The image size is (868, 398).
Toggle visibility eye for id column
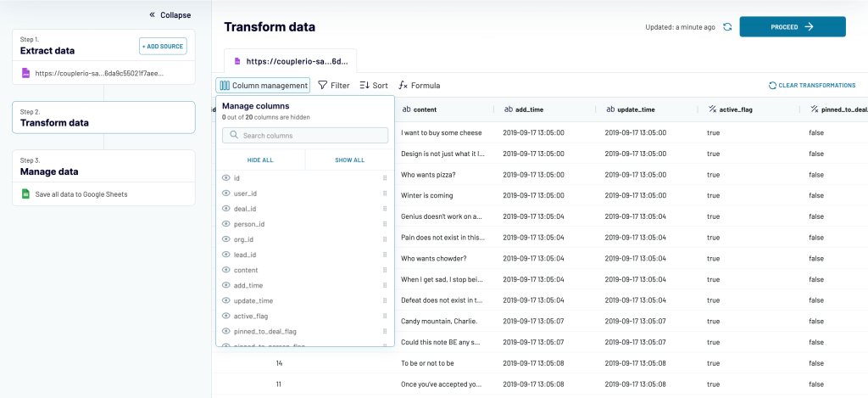point(225,178)
